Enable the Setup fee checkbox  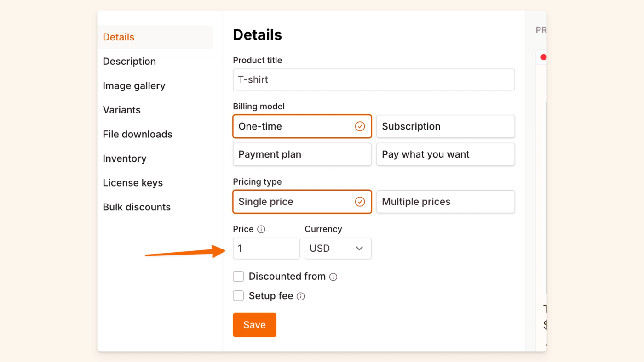click(x=238, y=296)
